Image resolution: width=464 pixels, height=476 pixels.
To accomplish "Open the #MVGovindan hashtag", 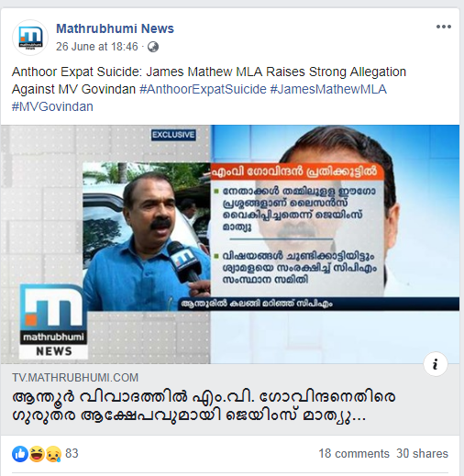I will (x=52, y=106).
